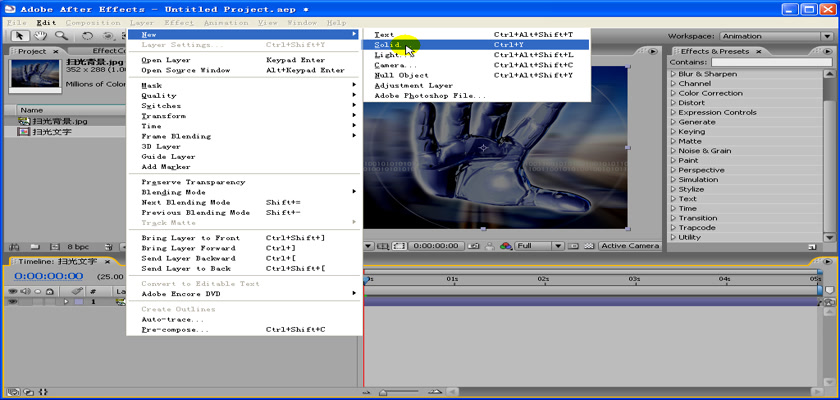The height and width of the screenshot is (400, 840).
Task: Select the Hand tool
Action: [x=40, y=36]
